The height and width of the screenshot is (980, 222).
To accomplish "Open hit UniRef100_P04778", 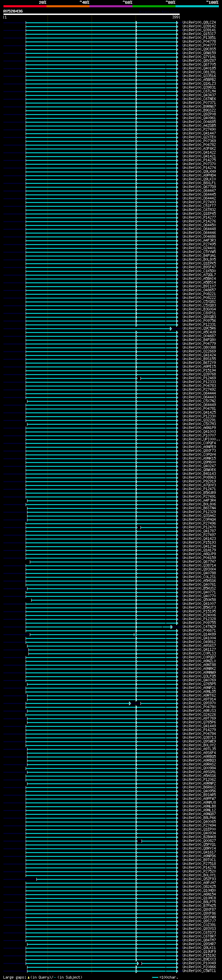I will pyautogui.click(x=199, y=41).
